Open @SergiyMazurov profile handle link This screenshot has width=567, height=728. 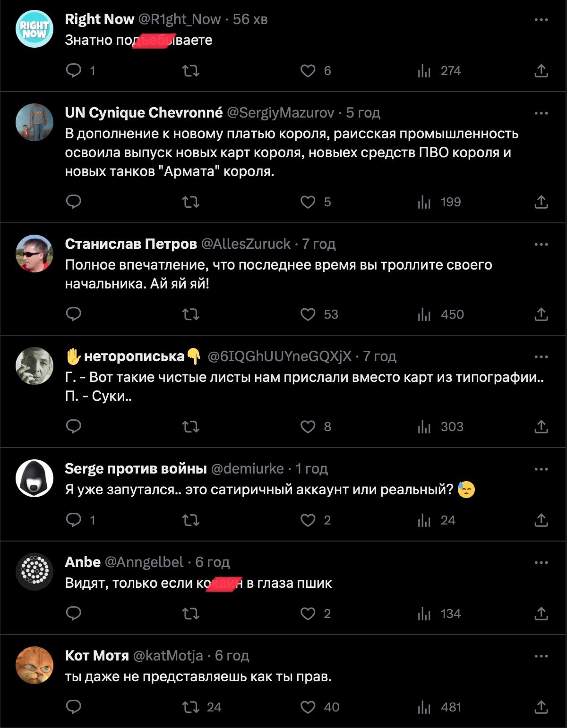[281, 113]
